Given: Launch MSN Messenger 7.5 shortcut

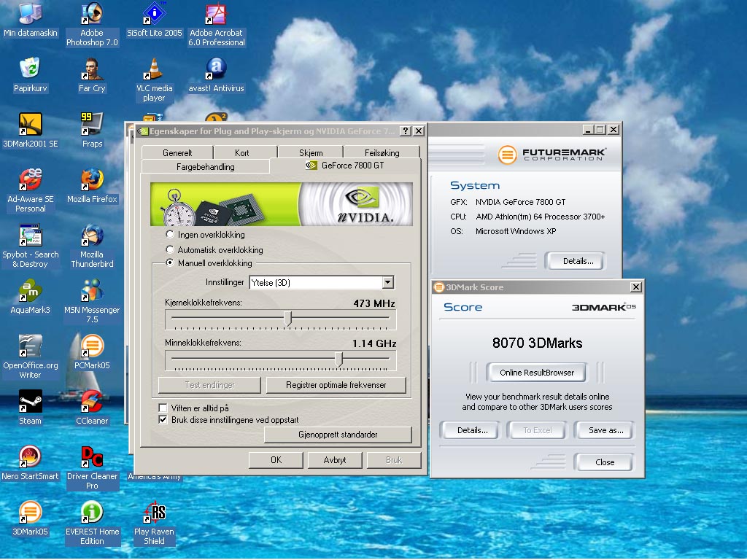Looking at the screenshot, I should (x=92, y=301).
